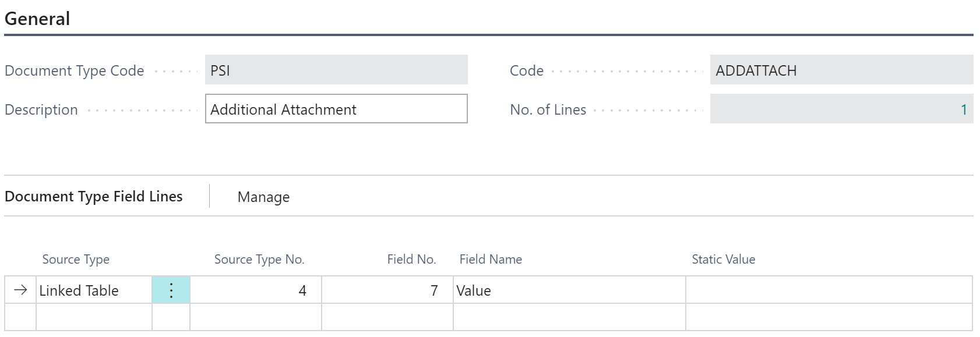Click empty Source Type cell in new row
This screenshot has width=980, height=337.
click(94, 317)
